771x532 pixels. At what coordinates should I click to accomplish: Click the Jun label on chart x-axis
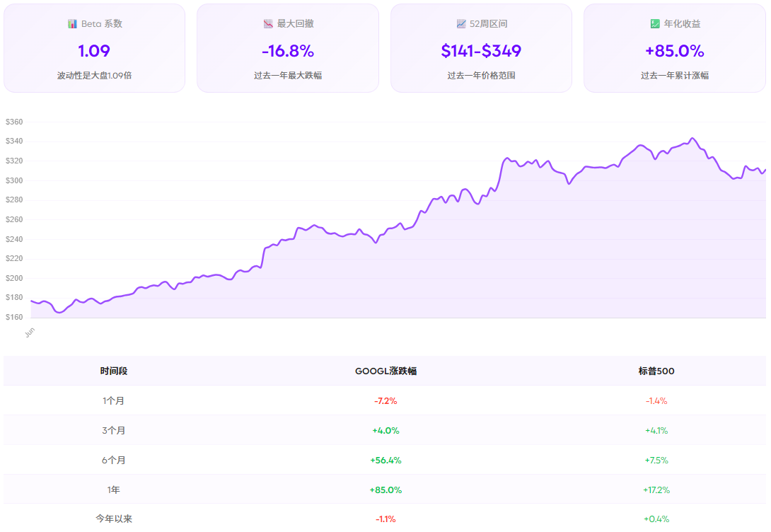31,330
